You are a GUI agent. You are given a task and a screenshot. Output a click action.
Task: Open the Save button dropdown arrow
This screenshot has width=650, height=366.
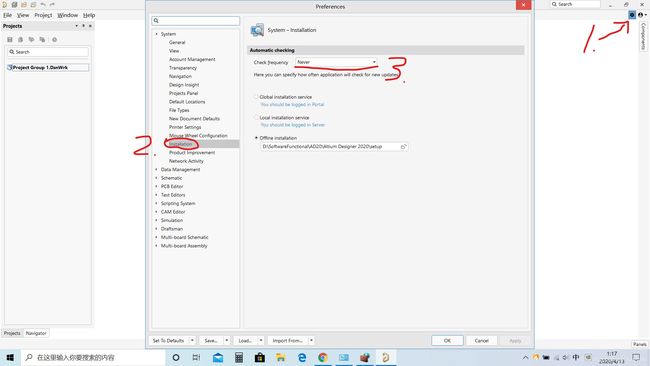(x=227, y=340)
